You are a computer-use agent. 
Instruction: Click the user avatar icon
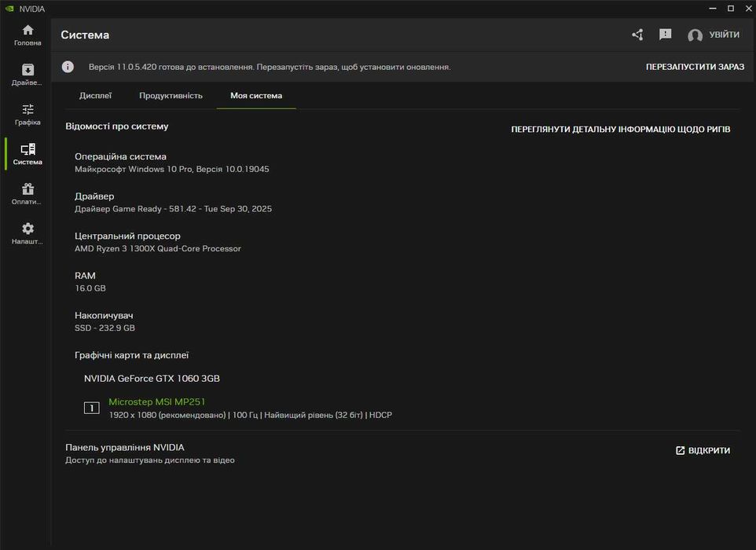point(695,35)
